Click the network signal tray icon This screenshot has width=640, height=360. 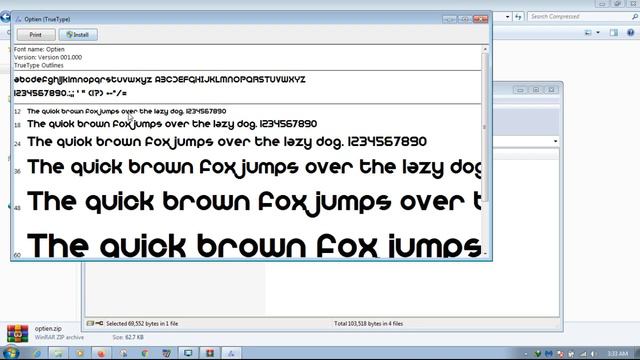(583, 354)
